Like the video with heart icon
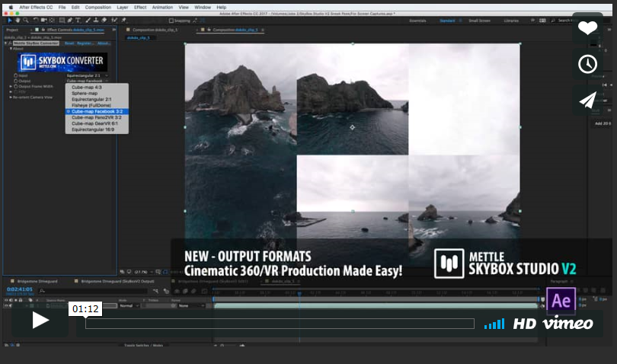This screenshot has height=364, width=617. pos(587,28)
